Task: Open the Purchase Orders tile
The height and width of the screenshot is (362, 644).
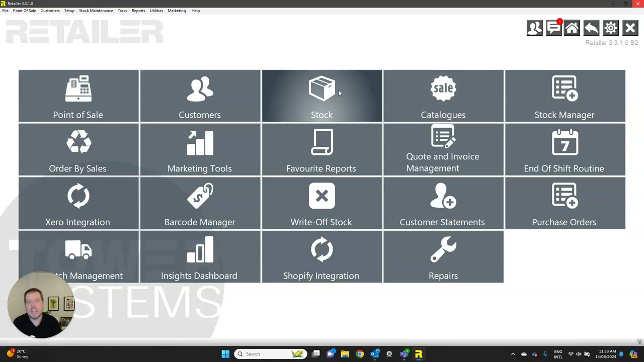Action: click(x=565, y=203)
